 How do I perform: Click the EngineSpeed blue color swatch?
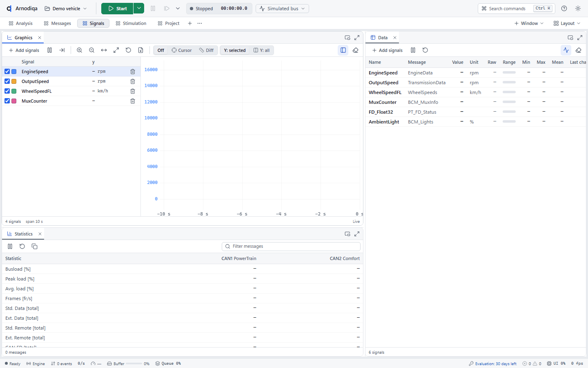[x=14, y=72]
